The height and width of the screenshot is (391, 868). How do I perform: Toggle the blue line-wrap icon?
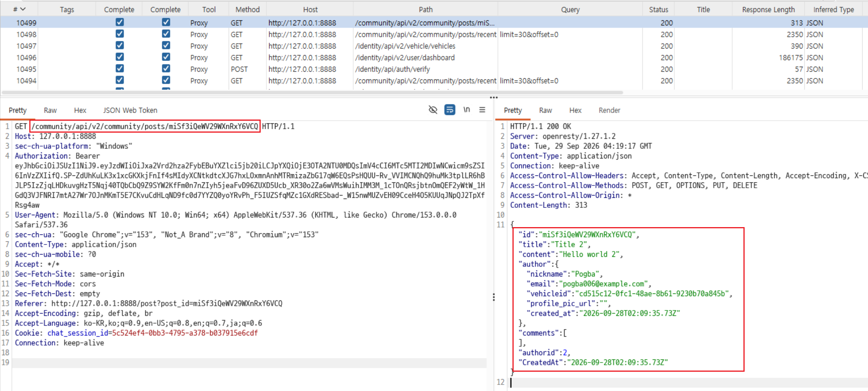tap(450, 110)
